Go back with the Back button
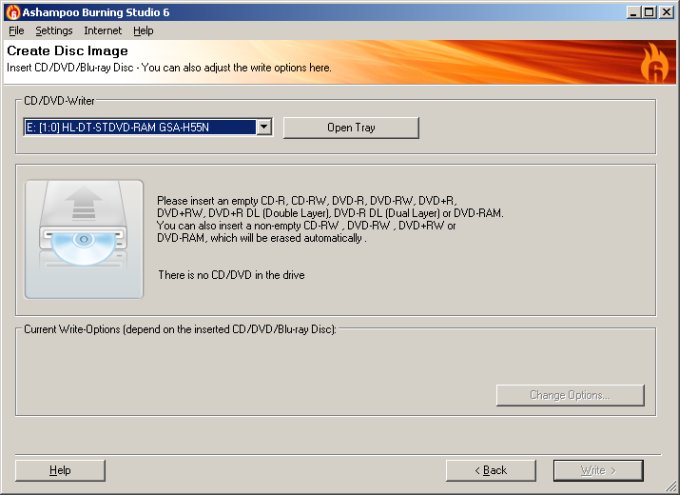The height and width of the screenshot is (495, 680). (x=490, y=470)
